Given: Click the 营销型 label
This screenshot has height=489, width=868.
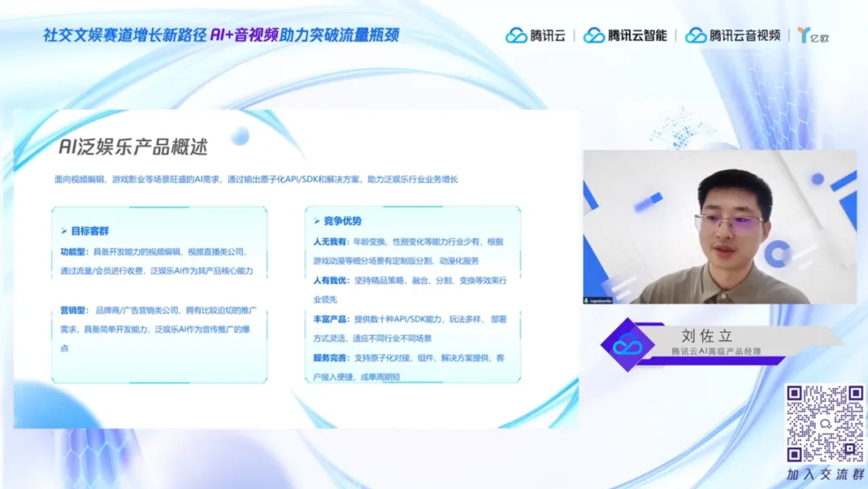Looking at the screenshot, I should [x=75, y=310].
